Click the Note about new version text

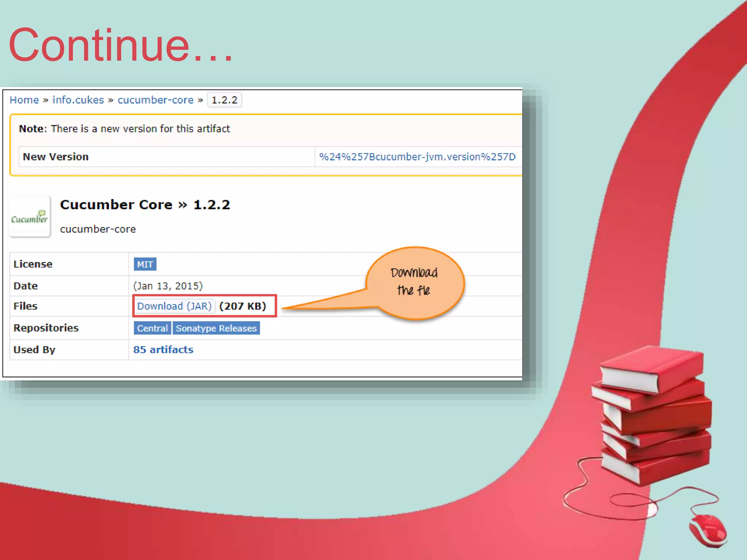tap(124, 129)
